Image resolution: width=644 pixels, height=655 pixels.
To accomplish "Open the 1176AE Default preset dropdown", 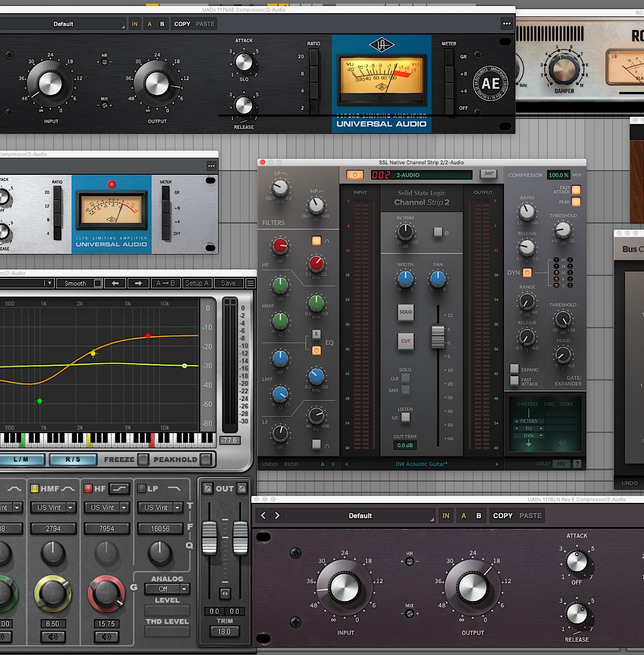I will click(x=63, y=24).
